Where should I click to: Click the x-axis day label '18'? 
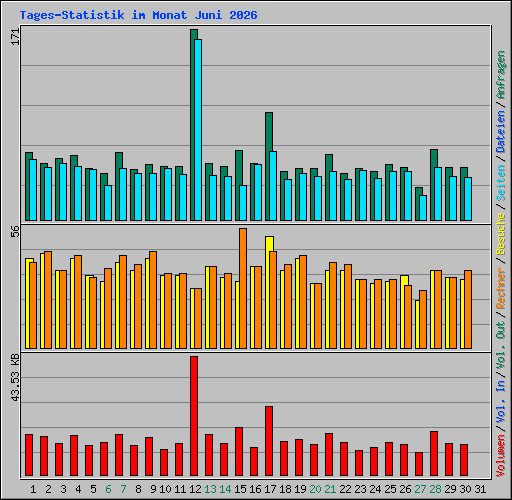[286, 489]
